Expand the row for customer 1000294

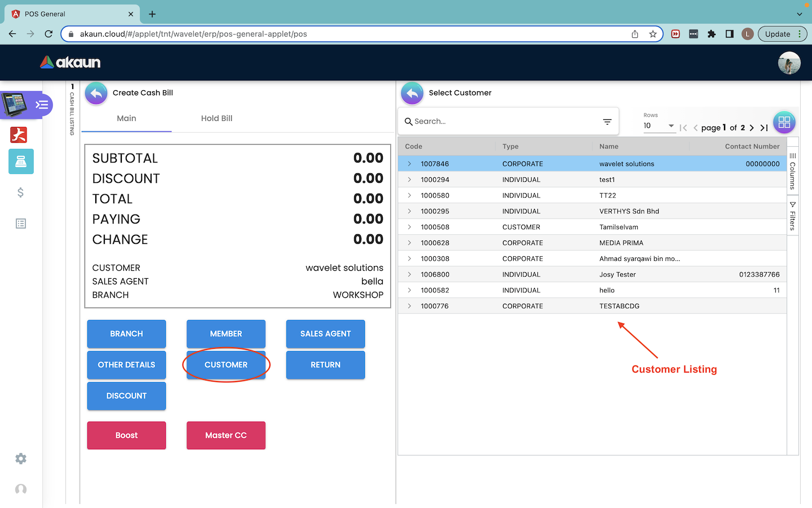pyautogui.click(x=409, y=179)
